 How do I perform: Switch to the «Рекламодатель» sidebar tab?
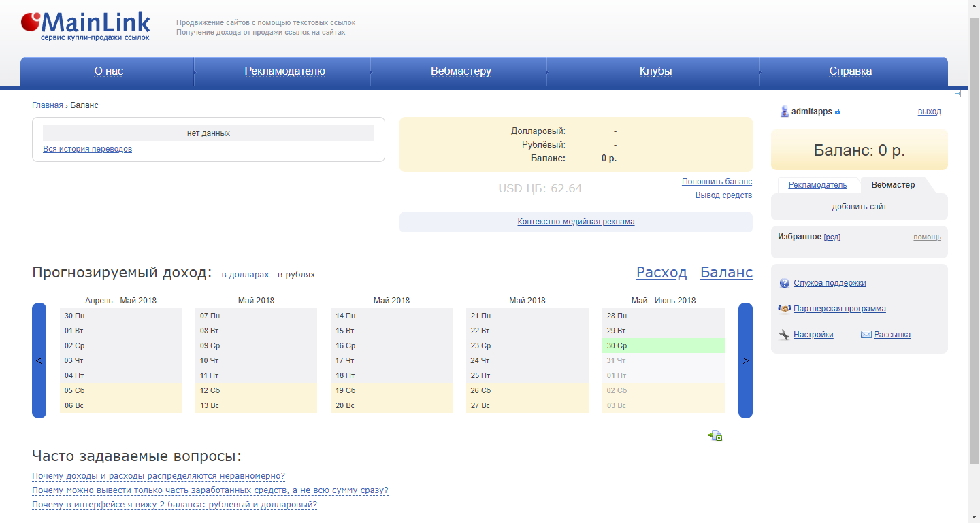click(817, 185)
